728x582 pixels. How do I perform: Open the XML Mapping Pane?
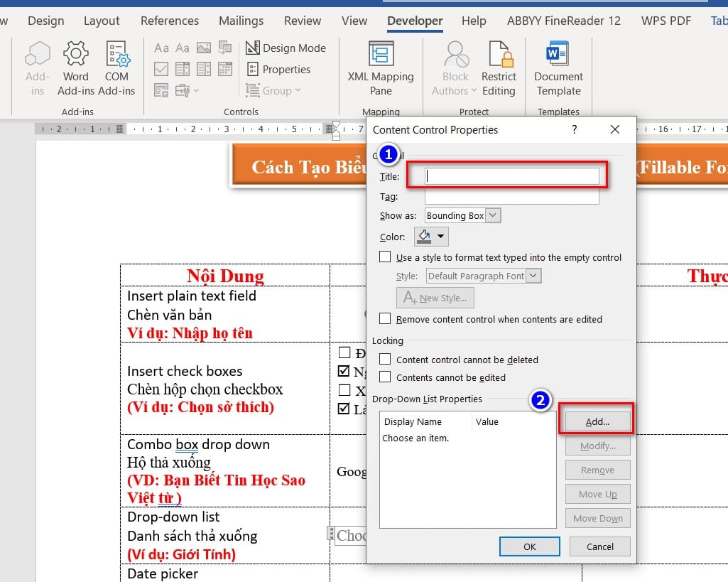381,68
